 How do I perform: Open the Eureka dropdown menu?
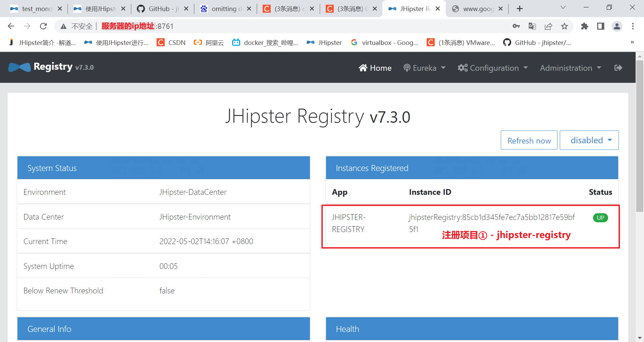coord(424,68)
